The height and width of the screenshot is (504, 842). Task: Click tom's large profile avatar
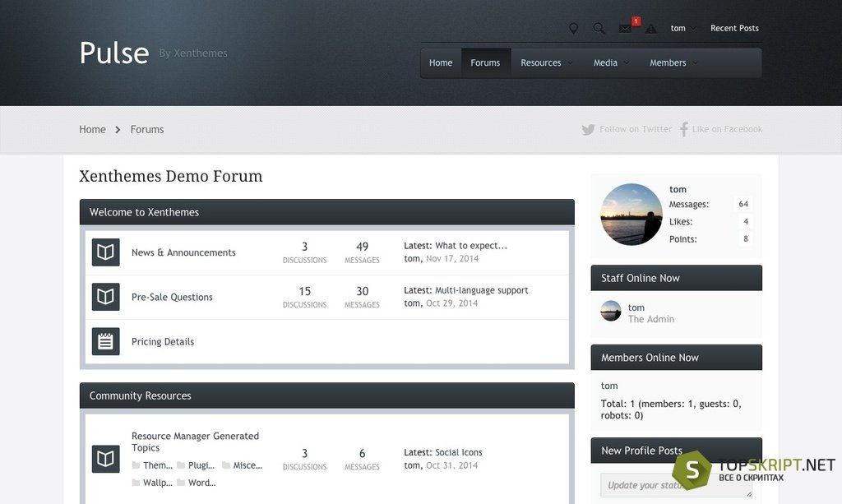[x=631, y=214]
